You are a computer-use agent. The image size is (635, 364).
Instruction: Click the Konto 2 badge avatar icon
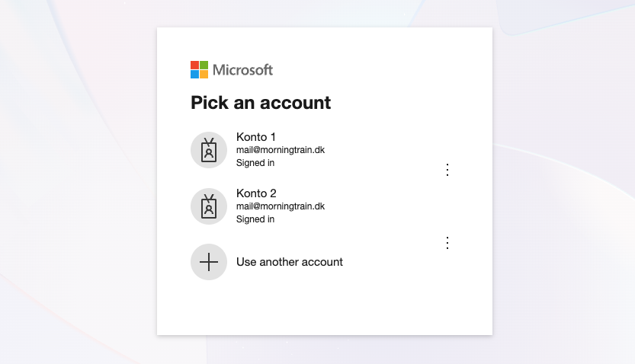click(209, 206)
